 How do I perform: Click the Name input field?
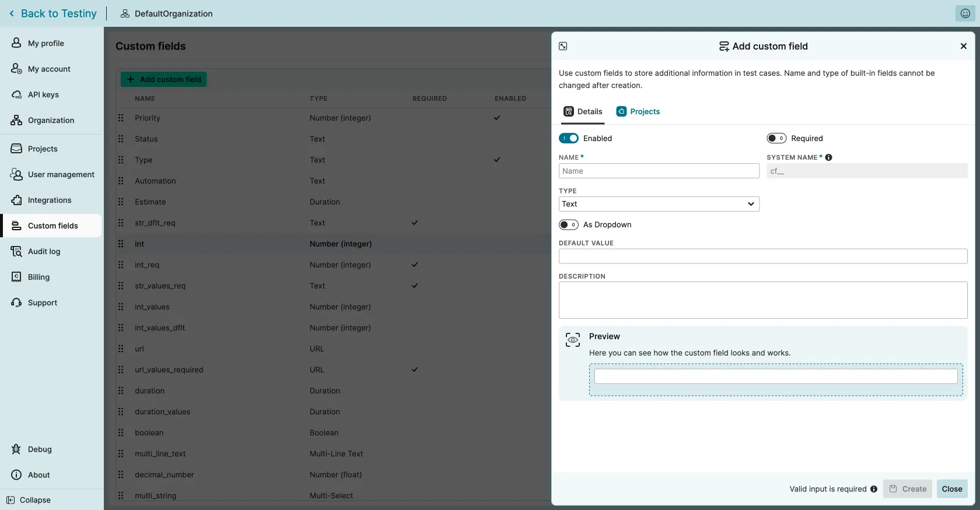click(659, 171)
